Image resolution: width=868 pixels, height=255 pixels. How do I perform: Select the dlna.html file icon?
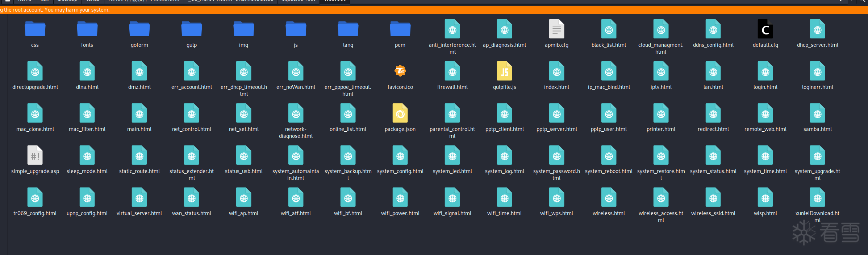[87, 71]
